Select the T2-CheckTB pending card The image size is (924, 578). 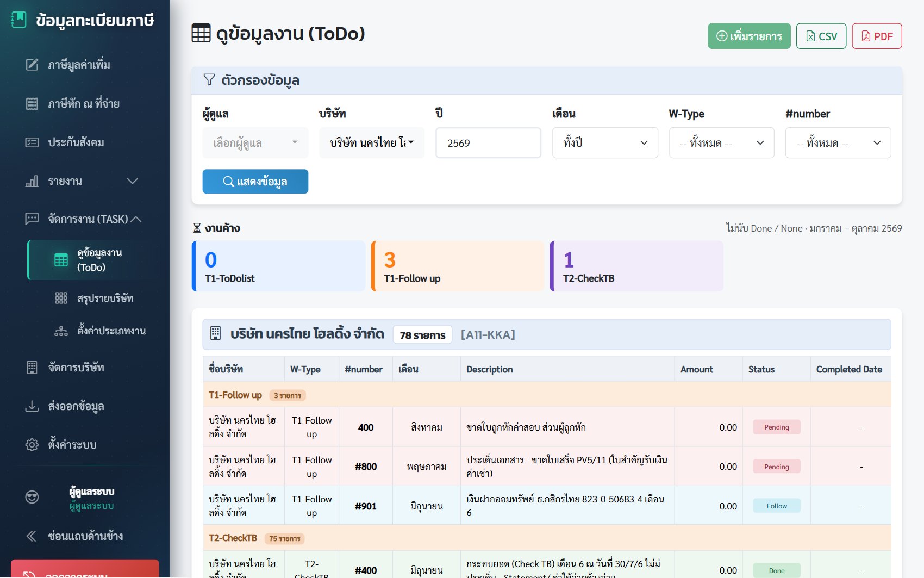(x=636, y=266)
